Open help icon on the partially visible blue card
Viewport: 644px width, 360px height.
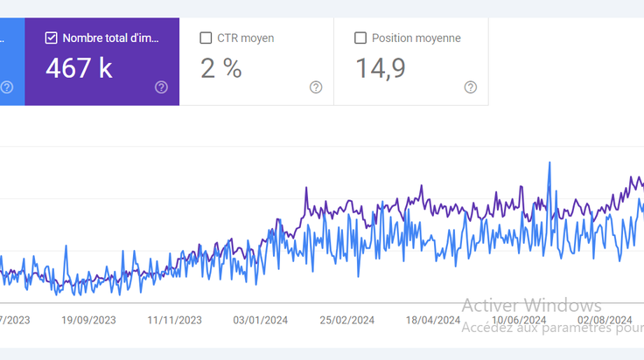[x=7, y=87]
